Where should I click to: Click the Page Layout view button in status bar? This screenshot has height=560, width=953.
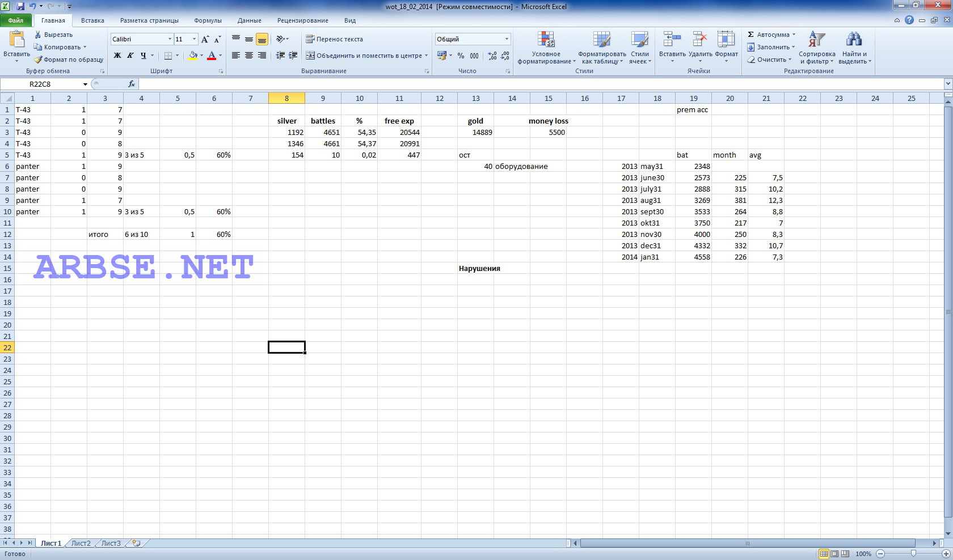834,554
